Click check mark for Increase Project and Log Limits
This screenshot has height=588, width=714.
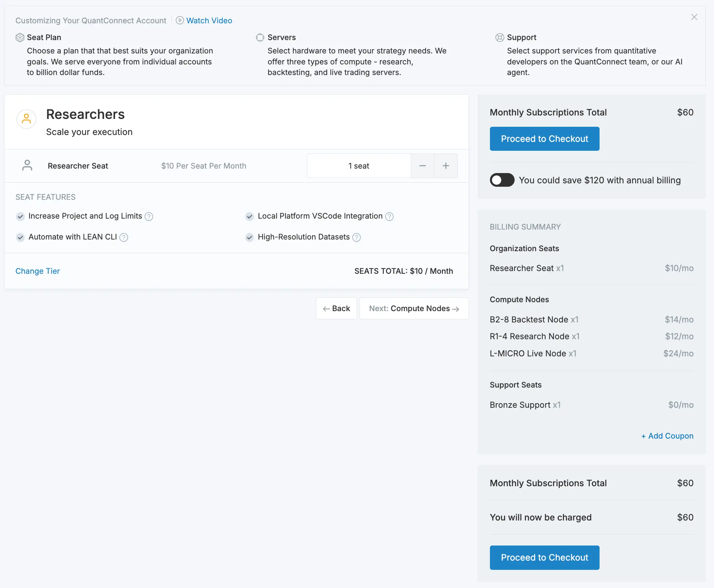20,216
